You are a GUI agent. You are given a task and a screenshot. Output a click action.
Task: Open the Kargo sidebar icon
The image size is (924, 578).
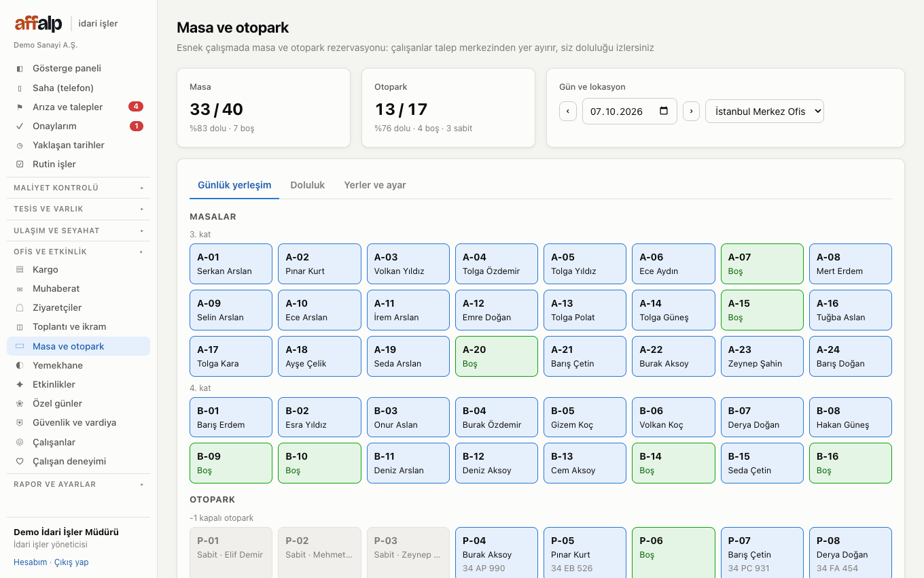[x=20, y=270]
